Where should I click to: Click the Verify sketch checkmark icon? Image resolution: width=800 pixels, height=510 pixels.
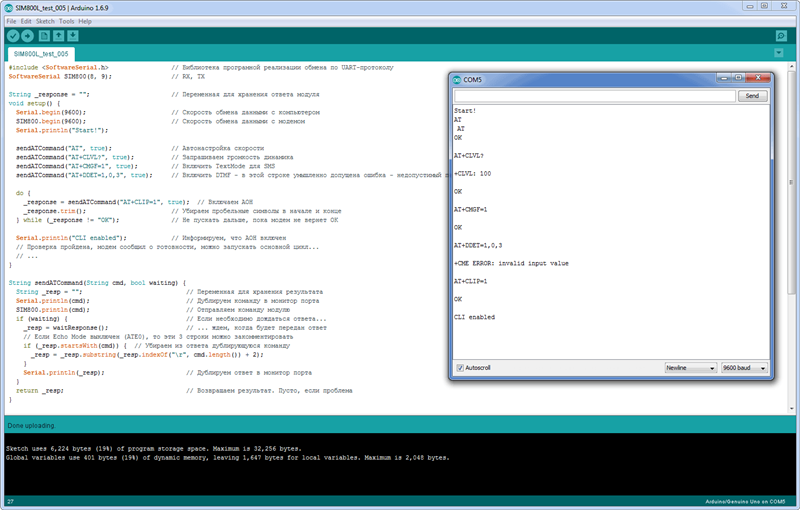click(x=12, y=35)
